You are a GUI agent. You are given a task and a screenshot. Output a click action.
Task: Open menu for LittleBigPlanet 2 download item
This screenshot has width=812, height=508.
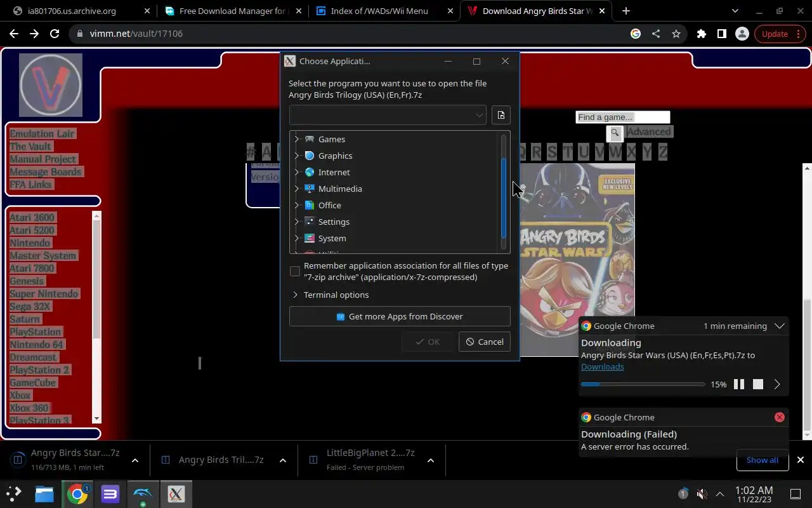pyautogui.click(x=431, y=460)
